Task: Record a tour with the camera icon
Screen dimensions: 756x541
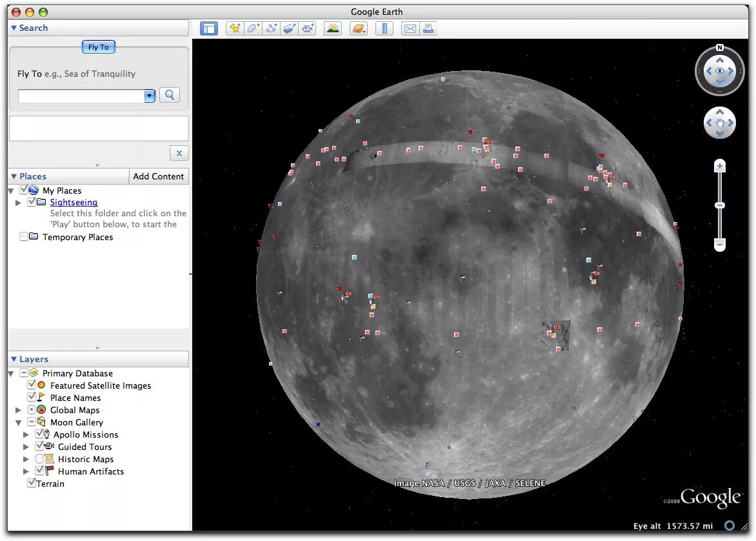Action: point(308,28)
